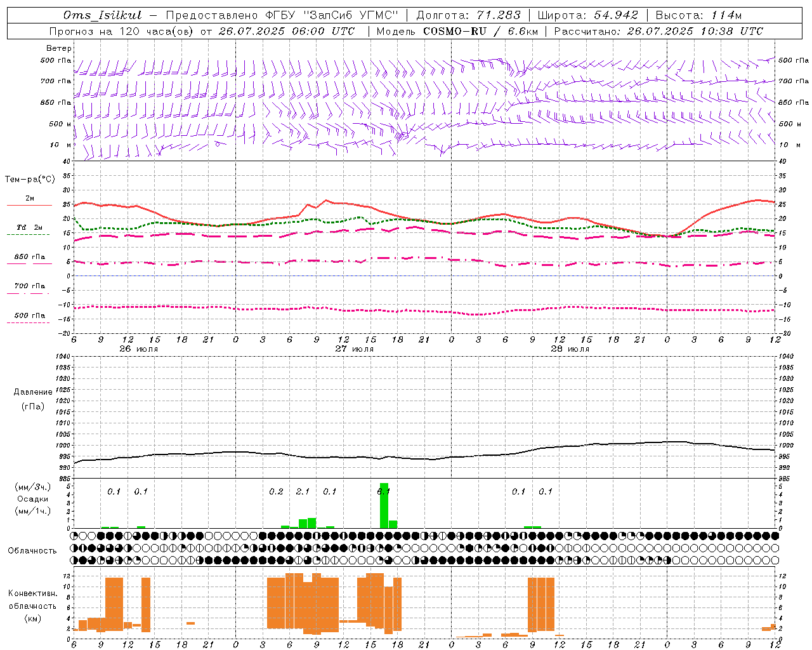Select the Прогноз на 120 часа(ов) text

pyautogui.click(x=122, y=31)
